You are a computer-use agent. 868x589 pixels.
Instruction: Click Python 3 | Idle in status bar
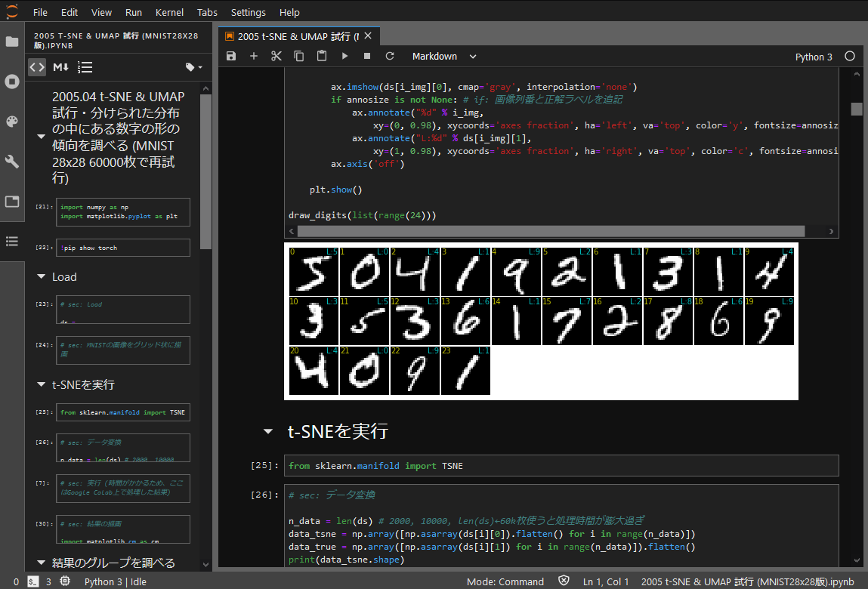click(x=115, y=581)
